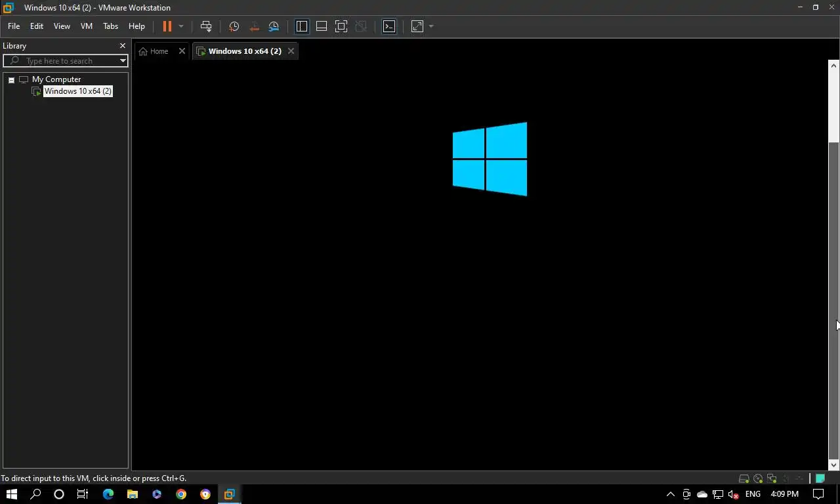Show hidden system tray icons
This screenshot has height=504, width=840.
pyautogui.click(x=670, y=494)
